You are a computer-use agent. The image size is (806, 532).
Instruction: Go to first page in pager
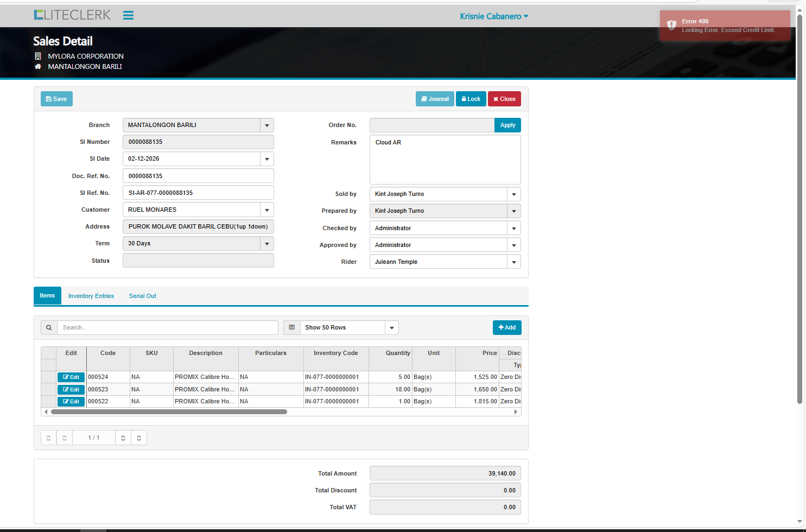(x=48, y=438)
